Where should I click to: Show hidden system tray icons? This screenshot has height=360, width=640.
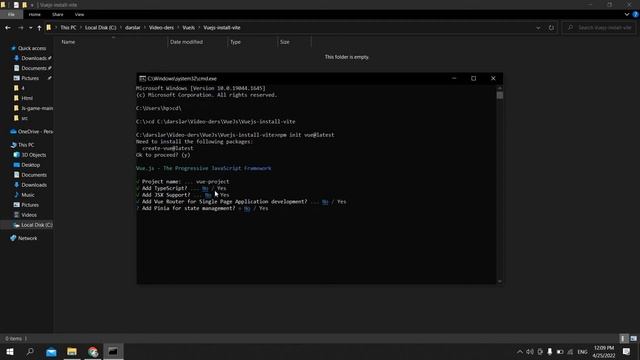click(x=520, y=351)
